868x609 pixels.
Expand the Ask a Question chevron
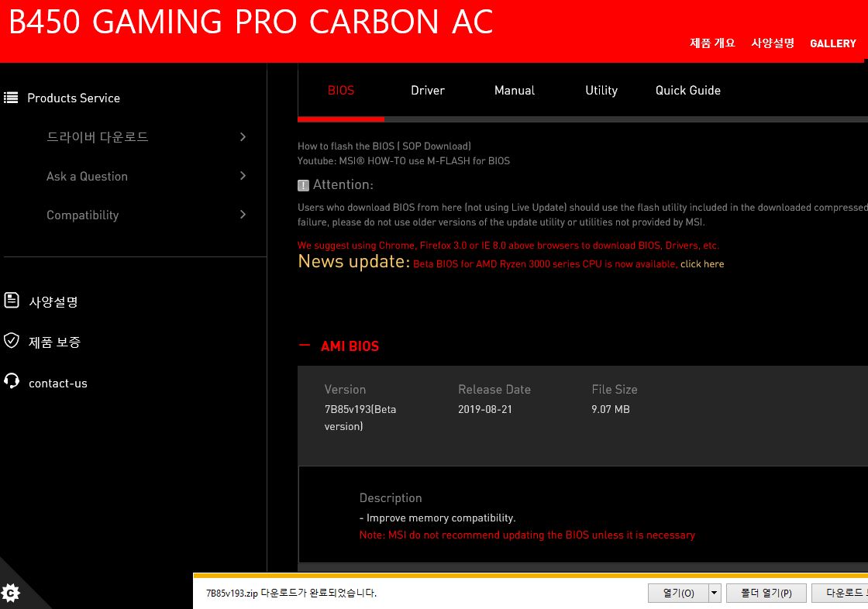coord(243,176)
